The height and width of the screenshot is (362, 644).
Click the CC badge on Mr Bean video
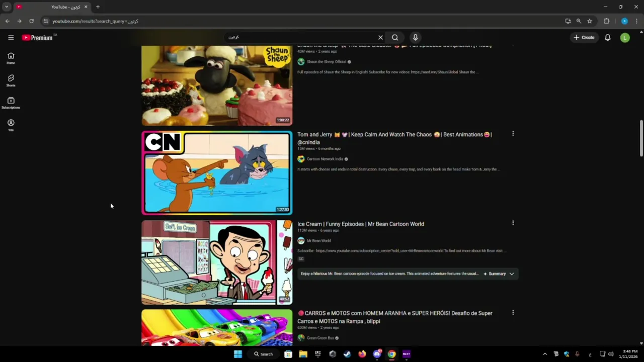[x=301, y=259]
